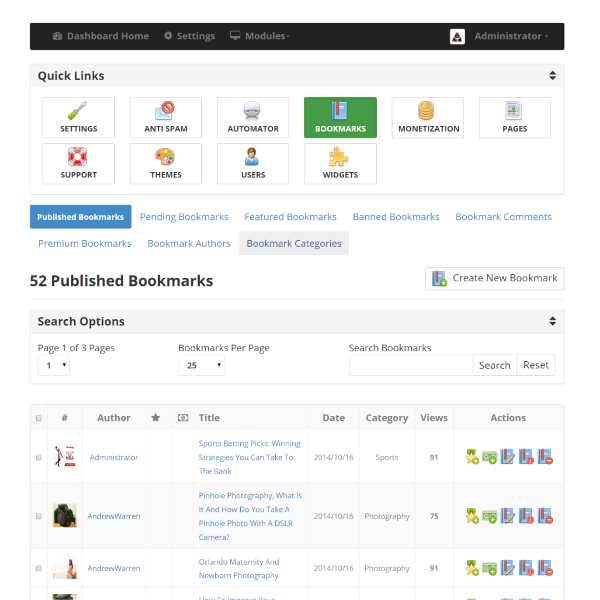Switch to the Pending Bookmarks tab

184,217
